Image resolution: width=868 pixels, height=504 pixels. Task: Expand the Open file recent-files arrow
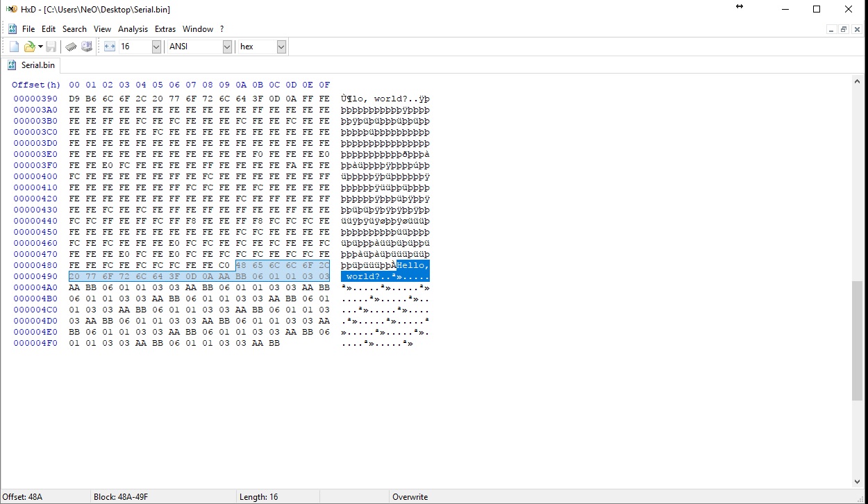tap(40, 47)
